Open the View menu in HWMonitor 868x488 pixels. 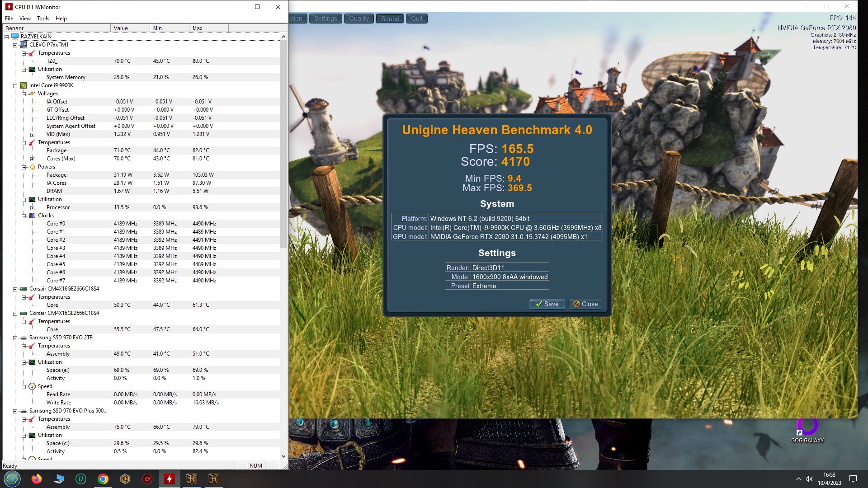25,19
